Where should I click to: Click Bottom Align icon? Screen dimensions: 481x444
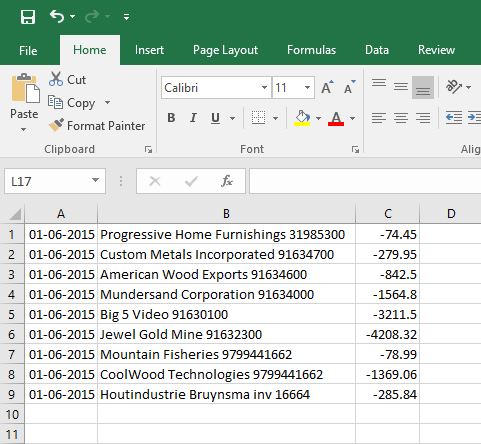point(423,87)
